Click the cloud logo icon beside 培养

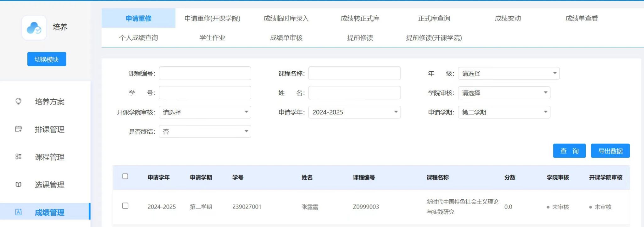(34, 28)
